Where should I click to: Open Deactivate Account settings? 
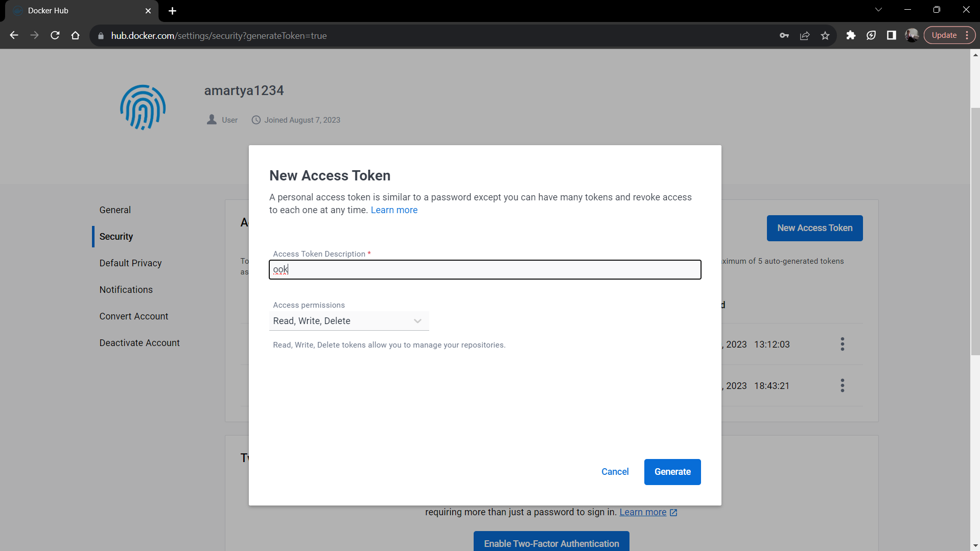(139, 343)
